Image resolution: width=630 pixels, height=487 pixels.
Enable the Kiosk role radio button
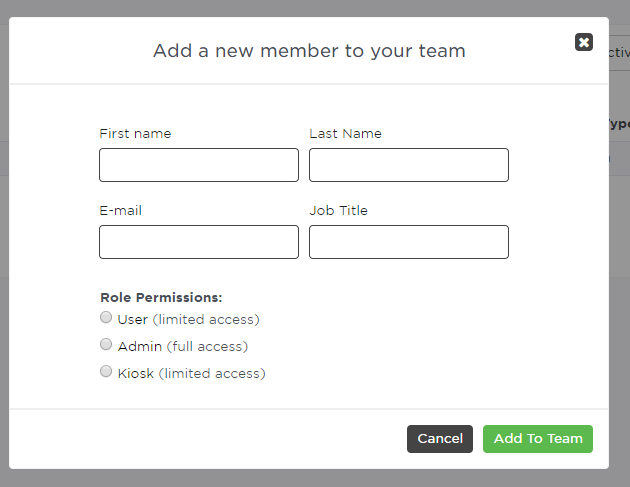[106, 372]
